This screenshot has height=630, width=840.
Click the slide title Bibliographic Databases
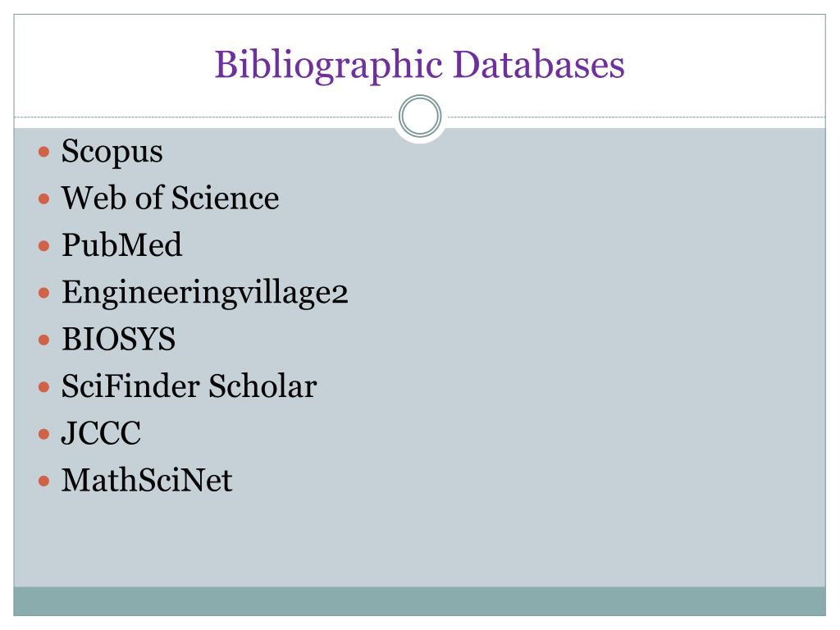[419, 66]
